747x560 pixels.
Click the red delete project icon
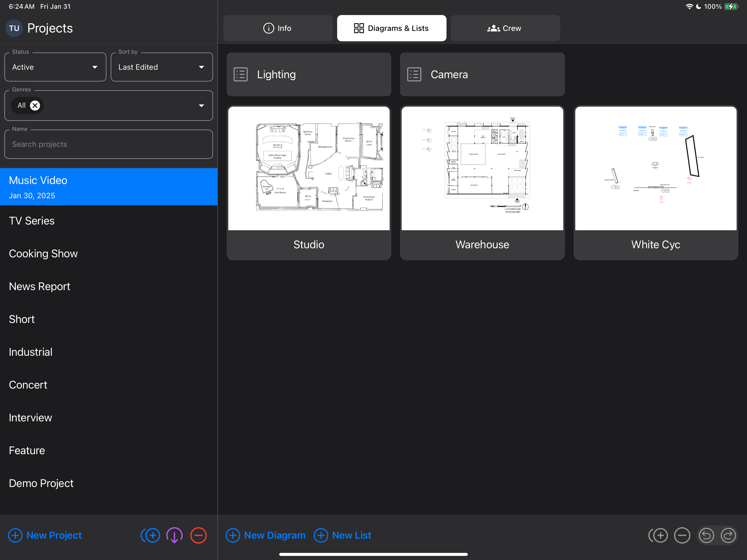(199, 535)
